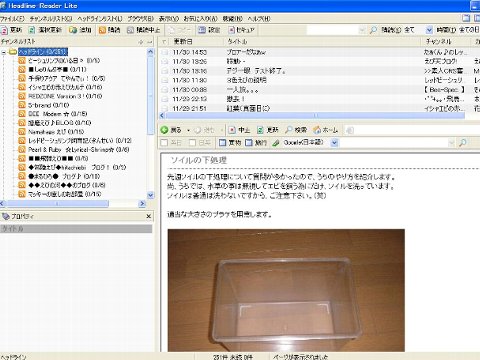Toggle the first checkbox in browser search bar
The image size is (480, 360).
point(164,143)
